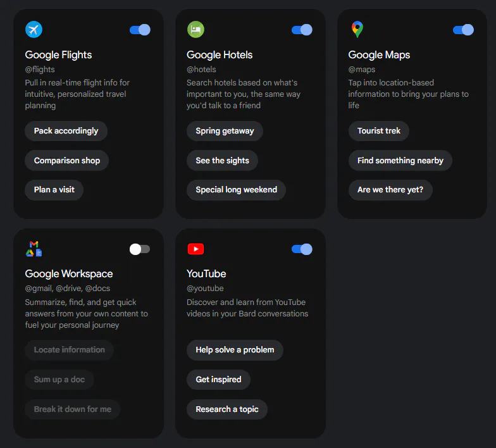This screenshot has height=448, width=496.
Task: Switch off the Google Maps toggle
Action: point(463,30)
